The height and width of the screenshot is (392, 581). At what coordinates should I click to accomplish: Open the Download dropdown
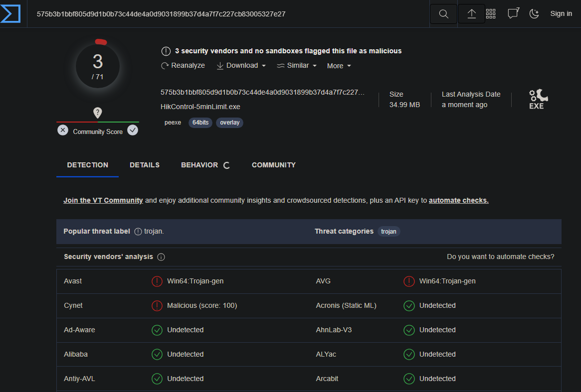point(241,66)
